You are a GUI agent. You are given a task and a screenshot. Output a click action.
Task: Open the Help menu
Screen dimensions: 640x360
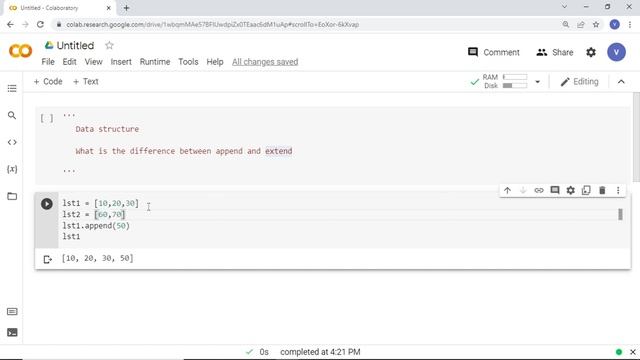(x=215, y=62)
